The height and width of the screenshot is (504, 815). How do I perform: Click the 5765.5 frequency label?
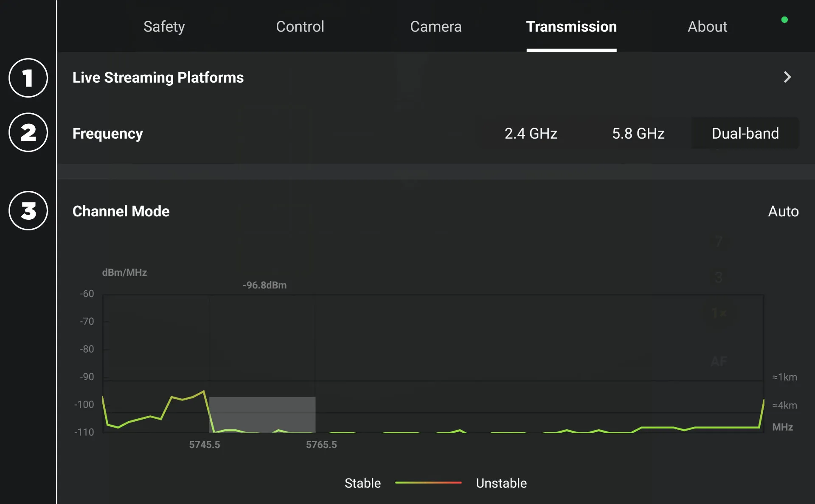coord(321,445)
